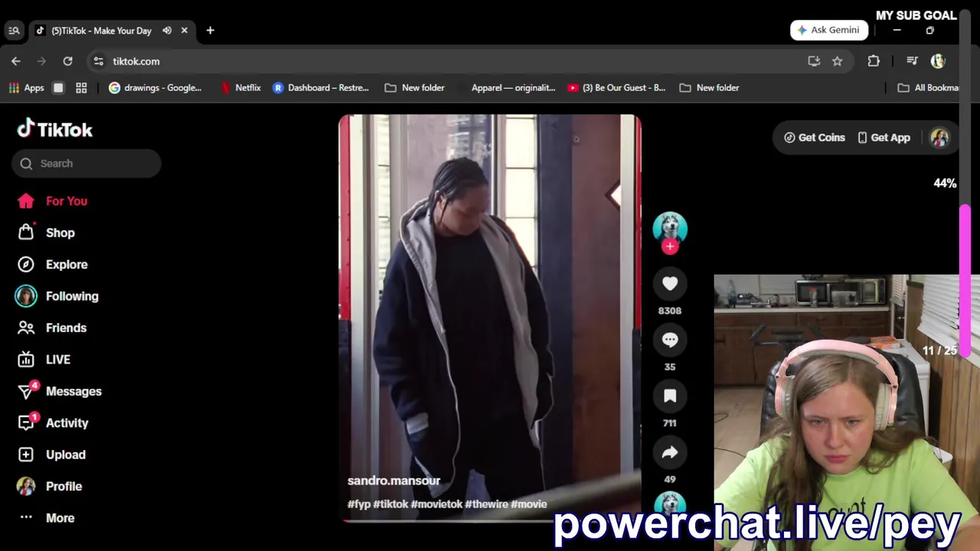
Task: Open the All Bookmarks folder
Action: (929, 88)
